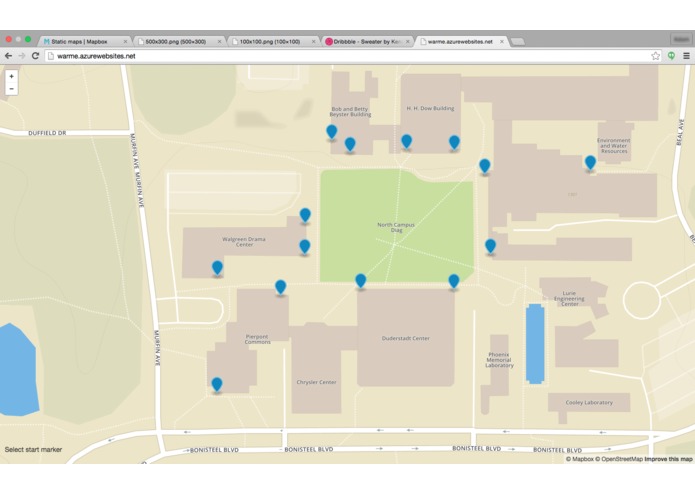Select marker east of the North Campus Diag

490,246
